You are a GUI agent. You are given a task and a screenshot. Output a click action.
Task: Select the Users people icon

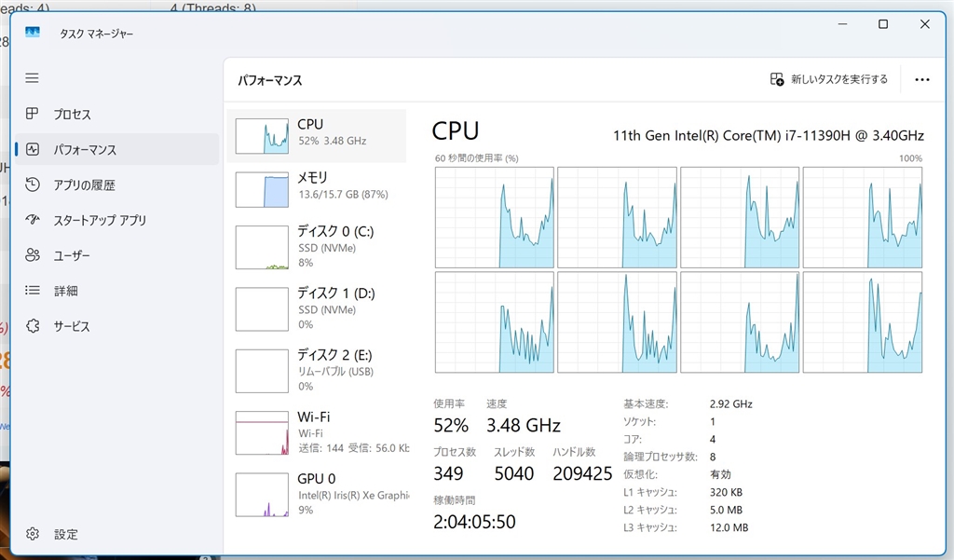click(x=33, y=255)
